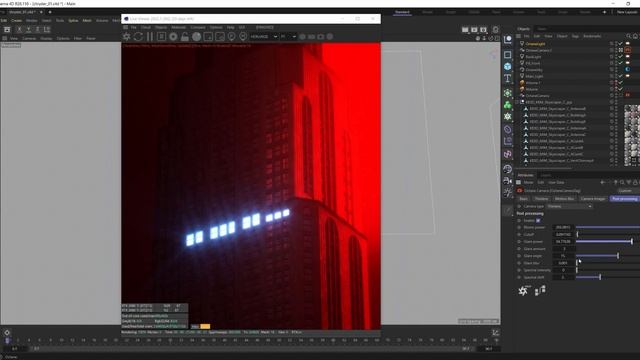The image size is (640, 360).
Task: Click Mode in Attributes manager
Action: tap(528, 182)
